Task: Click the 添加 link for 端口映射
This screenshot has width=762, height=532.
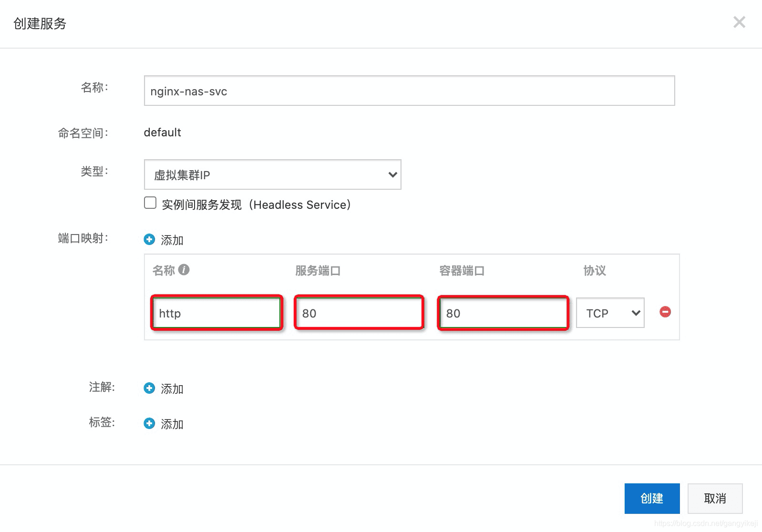Action: [x=172, y=240]
